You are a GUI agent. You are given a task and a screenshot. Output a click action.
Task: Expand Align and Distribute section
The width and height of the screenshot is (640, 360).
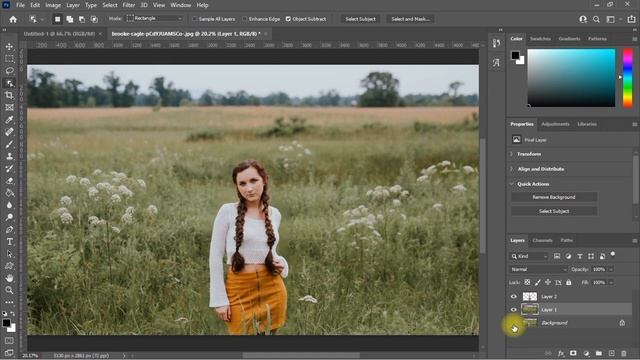(511, 169)
